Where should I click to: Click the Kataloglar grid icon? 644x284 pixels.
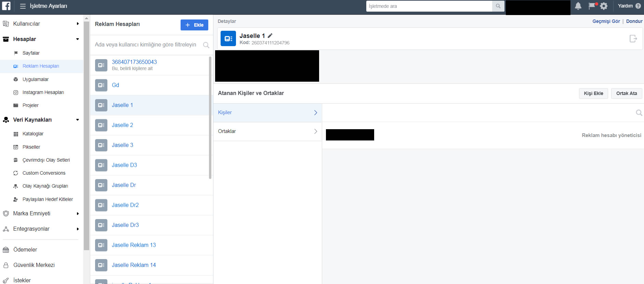point(16,134)
